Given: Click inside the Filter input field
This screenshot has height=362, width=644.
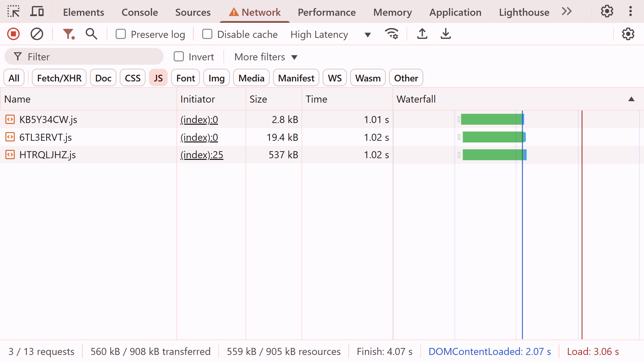Looking at the screenshot, I should 84,56.
